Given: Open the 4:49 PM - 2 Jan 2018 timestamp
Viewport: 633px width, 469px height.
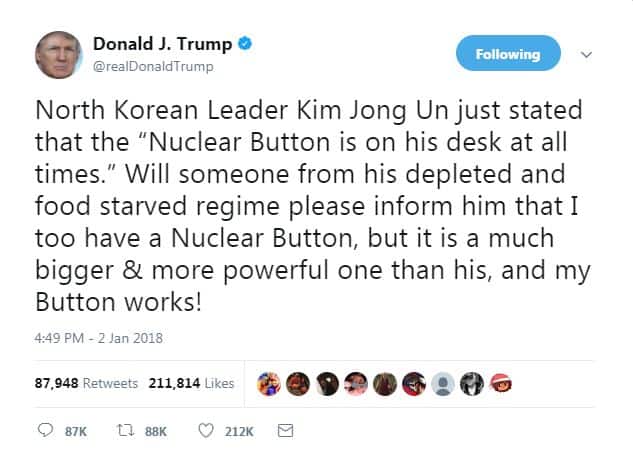Looking at the screenshot, I should (x=99, y=338).
